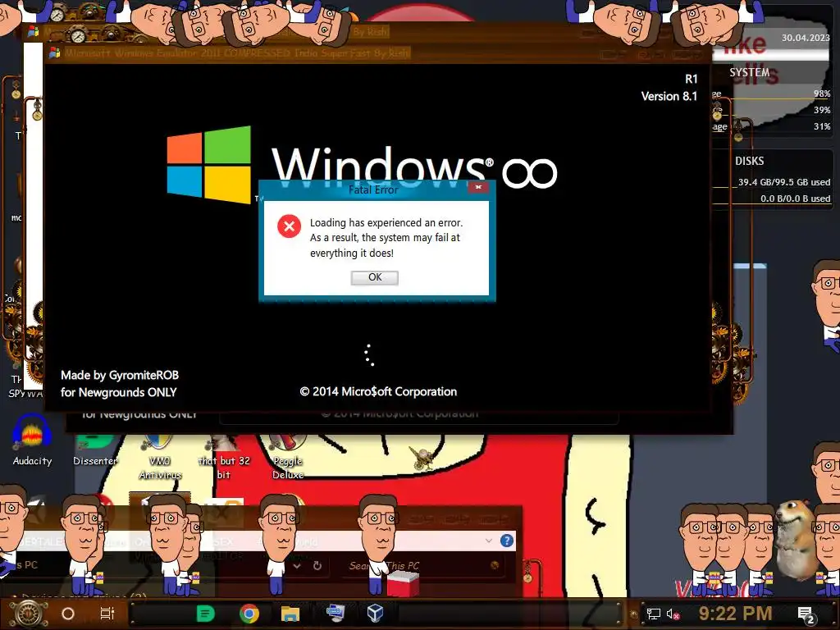The width and height of the screenshot is (840, 630).
Task: Expand the File Explorer ribbon chevron
Action: [x=489, y=541]
